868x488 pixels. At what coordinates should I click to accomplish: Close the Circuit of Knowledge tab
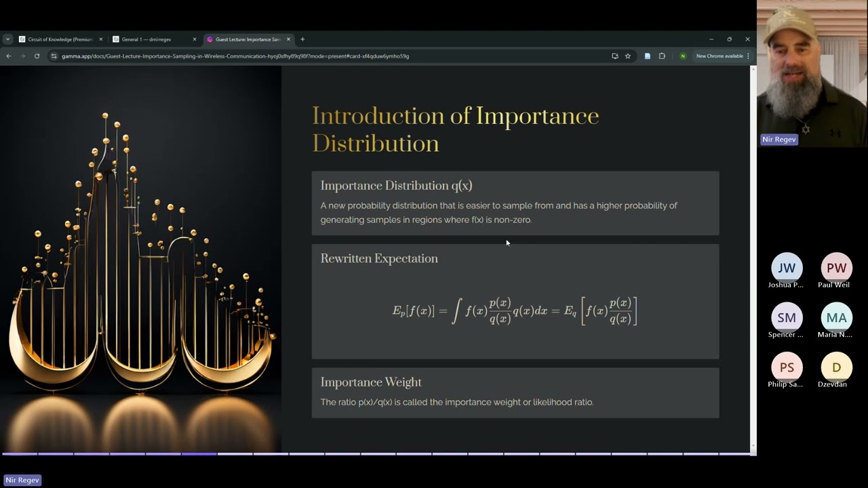[101, 39]
